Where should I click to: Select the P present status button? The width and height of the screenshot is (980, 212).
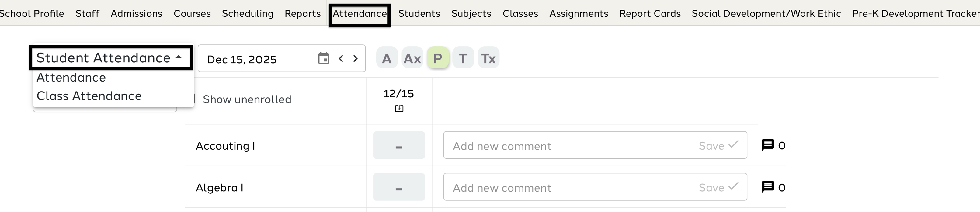(437, 58)
